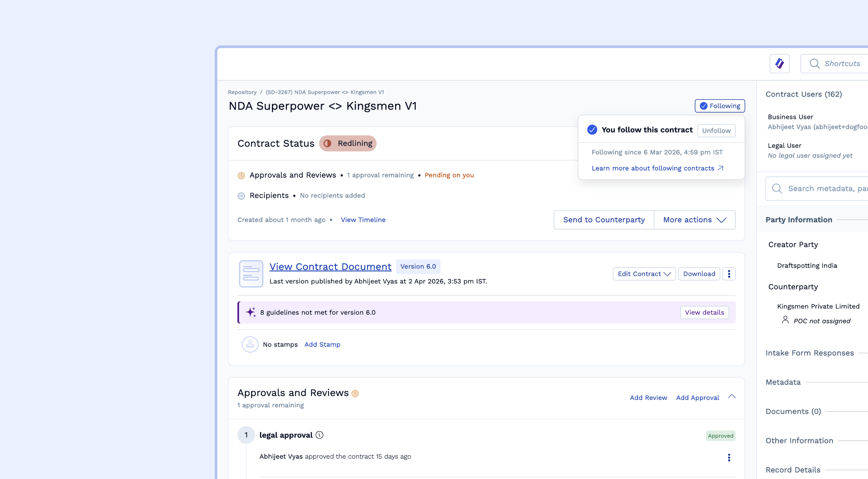Click the sparkle AI guidelines icon

pyautogui.click(x=251, y=312)
